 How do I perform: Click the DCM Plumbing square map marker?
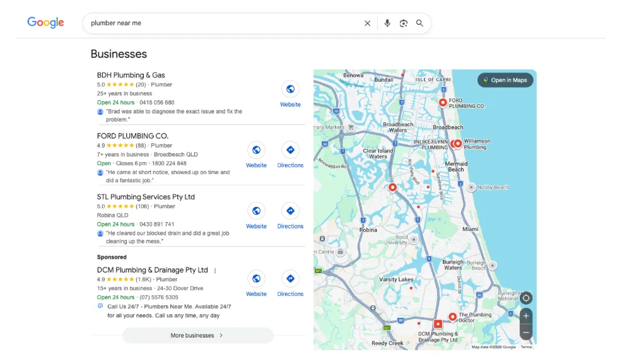(x=438, y=324)
